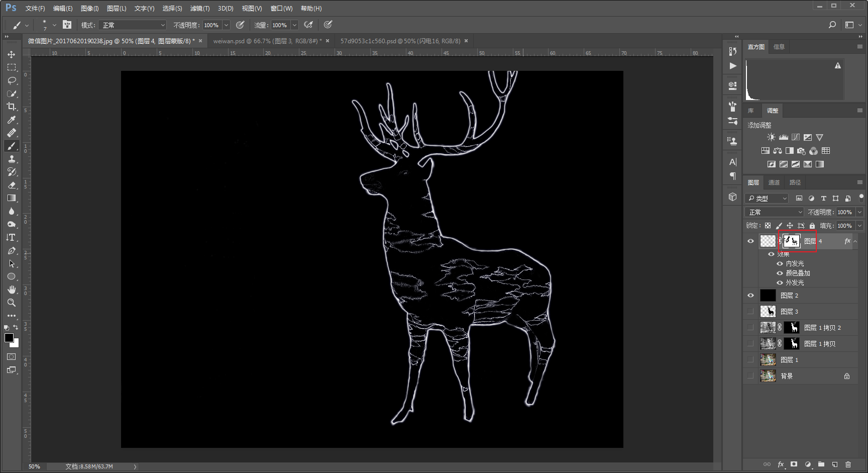Select the Rectangular Marquee tool
The width and height of the screenshot is (868, 473).
[11, 67]
